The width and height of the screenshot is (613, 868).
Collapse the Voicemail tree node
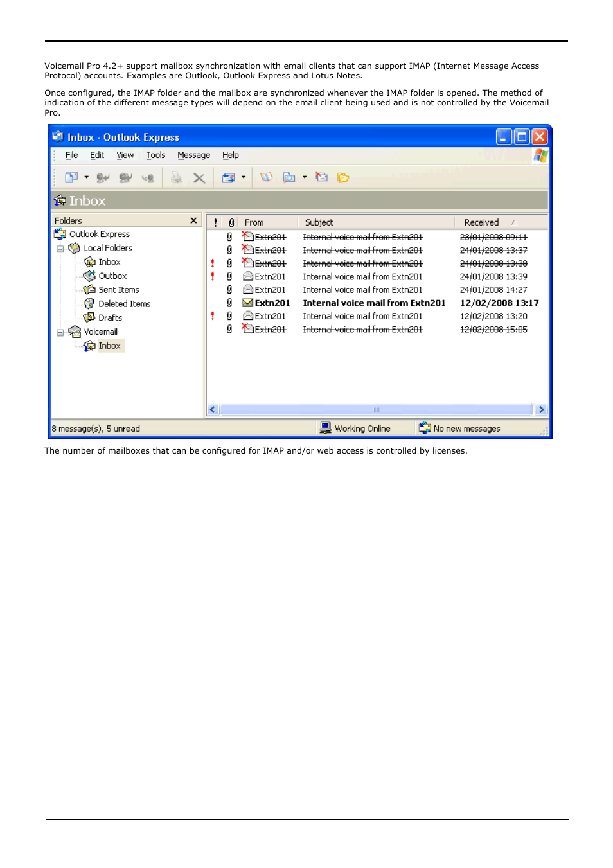pyautogui.click(x=60, y=332)
